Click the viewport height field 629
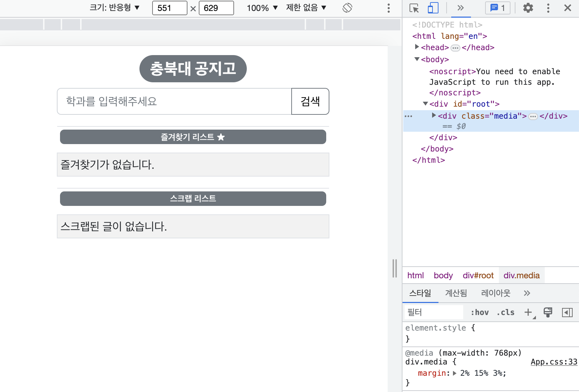 tap(216, 8)
